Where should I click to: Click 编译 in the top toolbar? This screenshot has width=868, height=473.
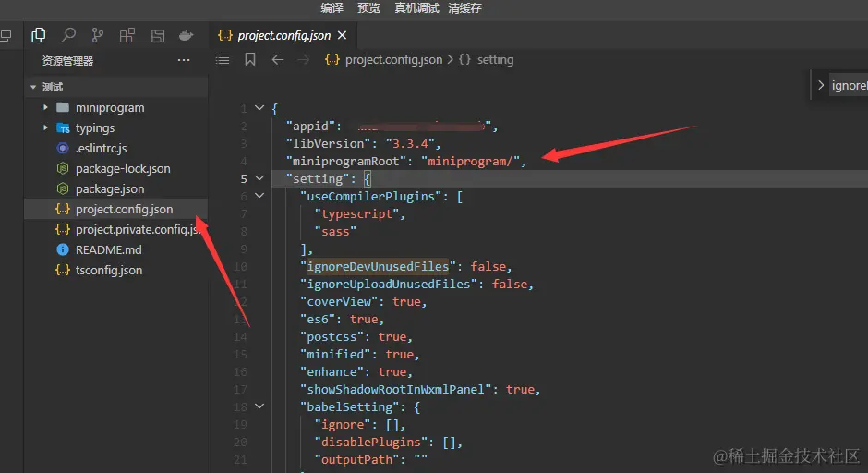pos(332,7)
